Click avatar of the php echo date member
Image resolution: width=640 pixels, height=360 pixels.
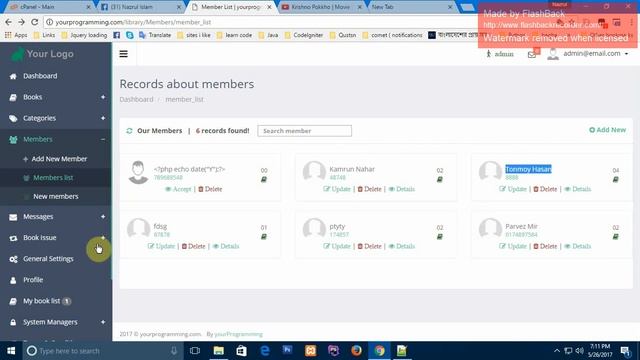[x=138, y=172]
